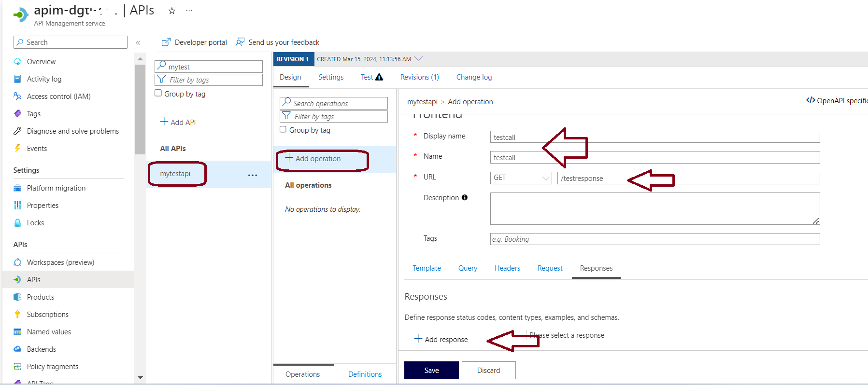Image resolution: width=868 pixels, height=385 pixels.
Task: Click the Save button
Action: pos(431,370)
